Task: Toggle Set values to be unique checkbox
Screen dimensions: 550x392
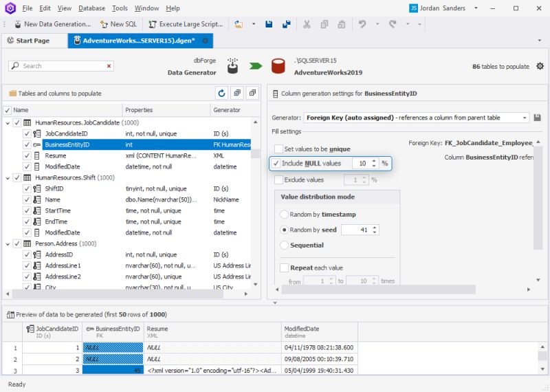Action: 279,149
